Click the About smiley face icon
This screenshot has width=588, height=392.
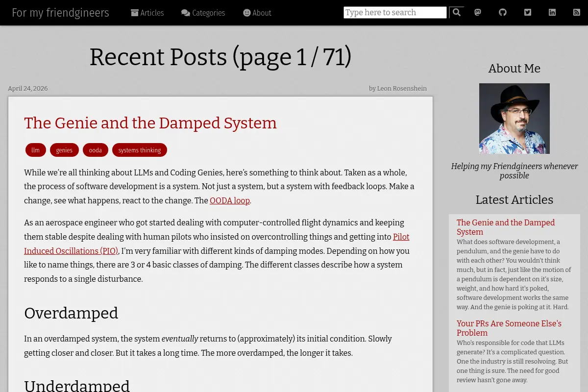247,13
